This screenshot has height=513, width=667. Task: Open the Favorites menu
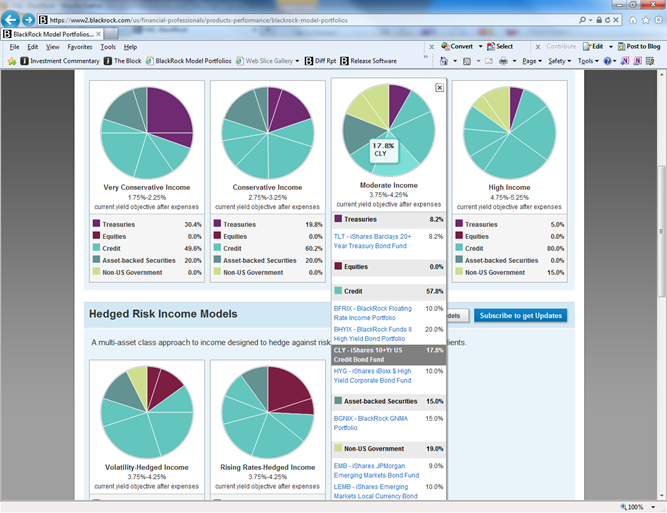[x=80, y=47]
